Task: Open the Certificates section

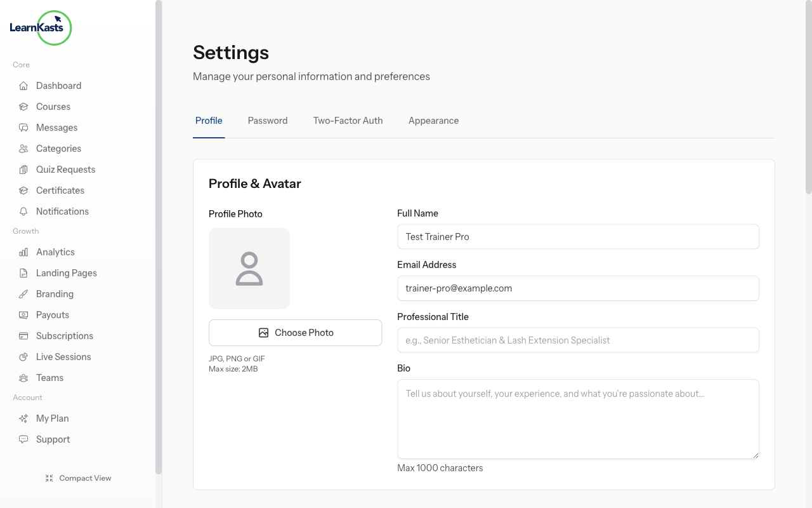Action: pos(60,190)
